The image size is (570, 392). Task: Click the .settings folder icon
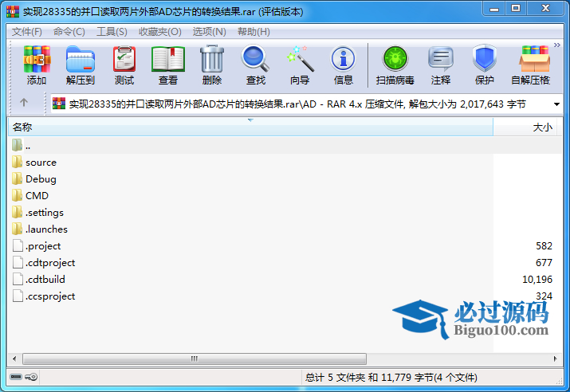coord(17,212)
